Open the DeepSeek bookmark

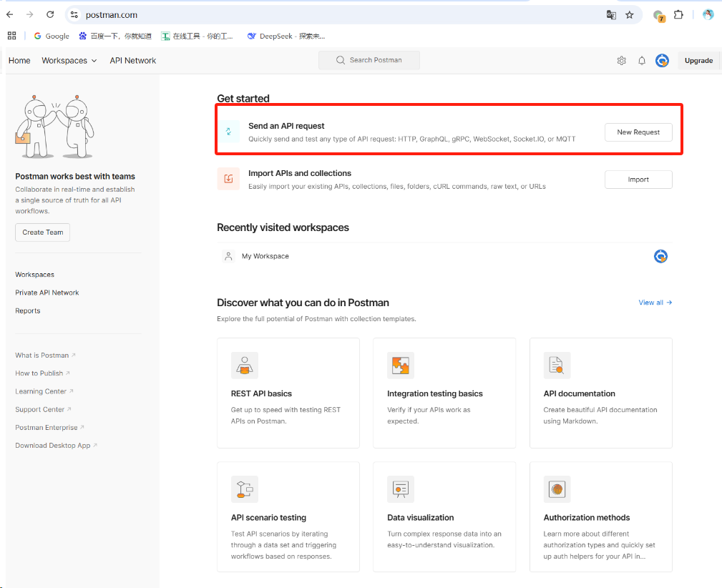pos(286,36)
